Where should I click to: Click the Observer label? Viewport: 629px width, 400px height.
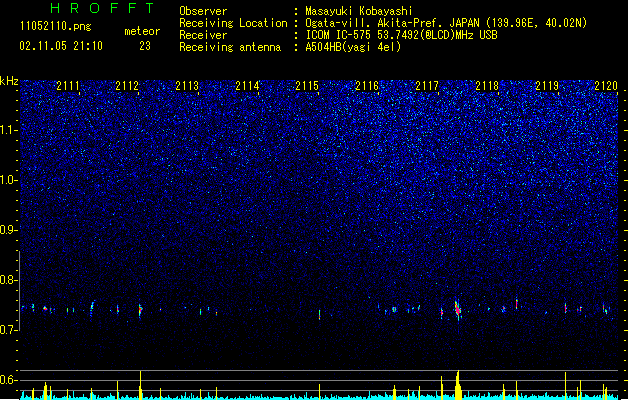point(203,11)
